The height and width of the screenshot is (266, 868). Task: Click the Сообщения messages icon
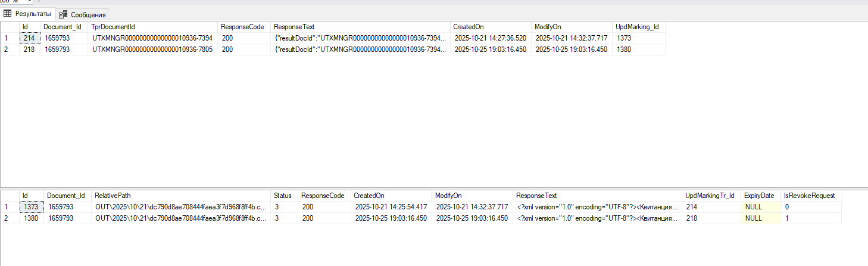63,14
